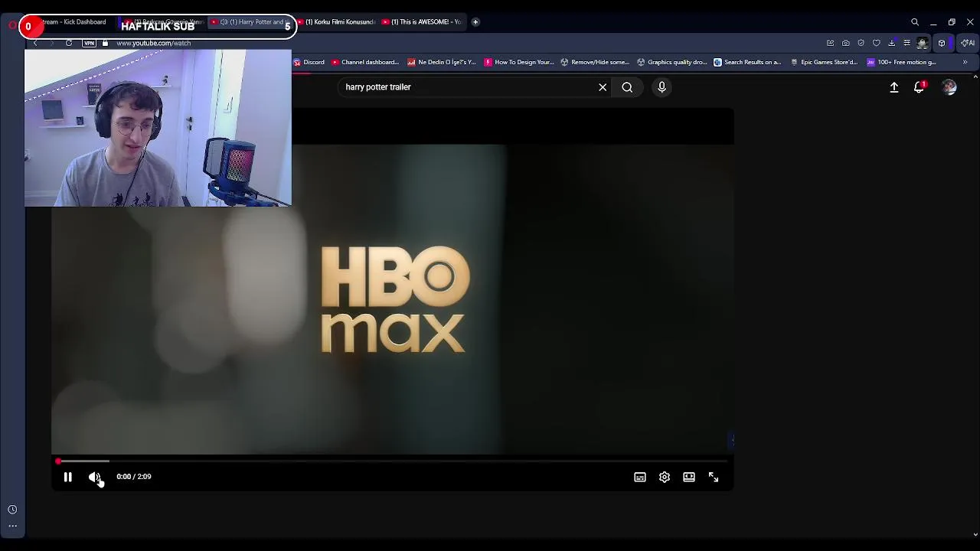
Task: Seek on the red video progress bar
Action: (392, 461)
